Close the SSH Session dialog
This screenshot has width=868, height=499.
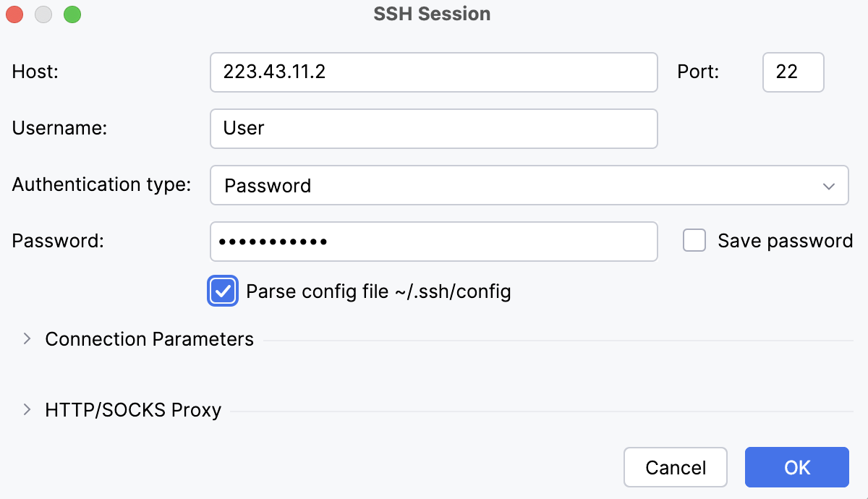point(14,14)
